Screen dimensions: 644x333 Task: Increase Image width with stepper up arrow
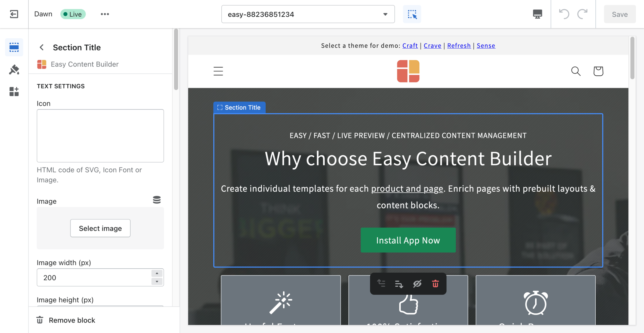pyautogui.click(x=157, y=273)
